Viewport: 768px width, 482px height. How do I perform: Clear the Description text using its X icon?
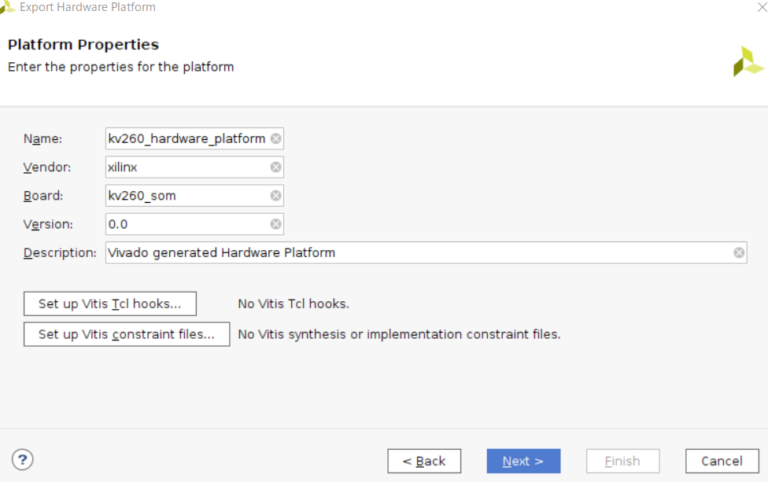739,253
